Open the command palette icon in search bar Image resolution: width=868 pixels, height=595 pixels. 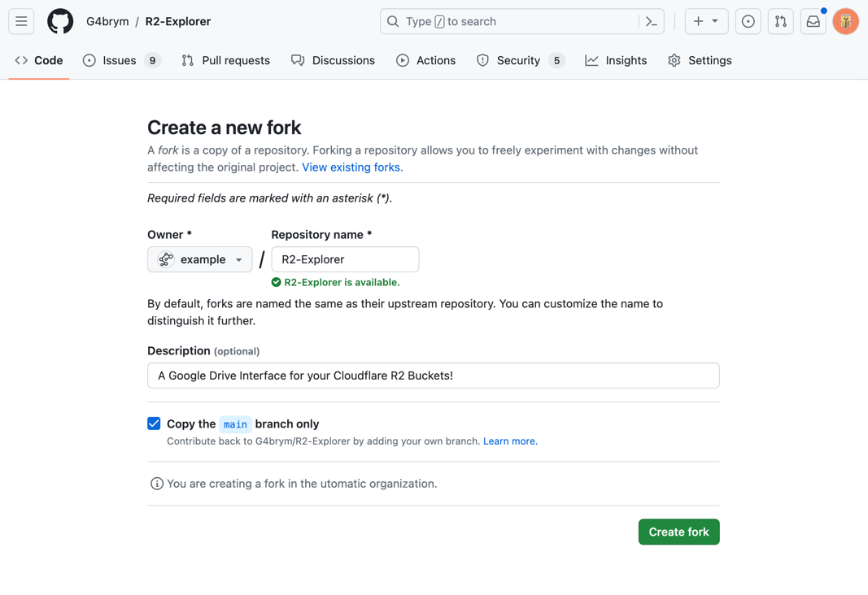[x=652, y=22]
